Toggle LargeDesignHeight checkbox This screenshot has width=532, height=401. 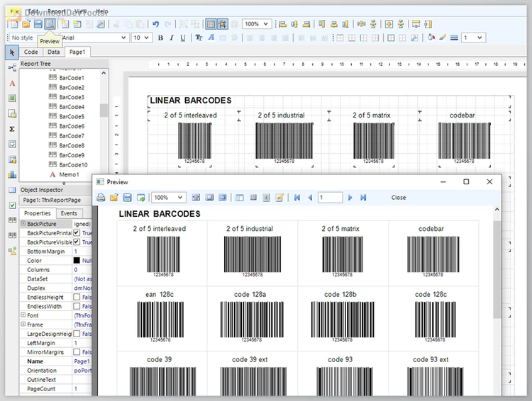click(x=77, y=334)
